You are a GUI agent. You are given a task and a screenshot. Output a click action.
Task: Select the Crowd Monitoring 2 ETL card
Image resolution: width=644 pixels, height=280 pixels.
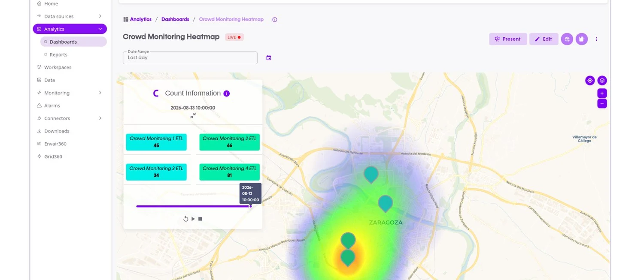[230, 142]
